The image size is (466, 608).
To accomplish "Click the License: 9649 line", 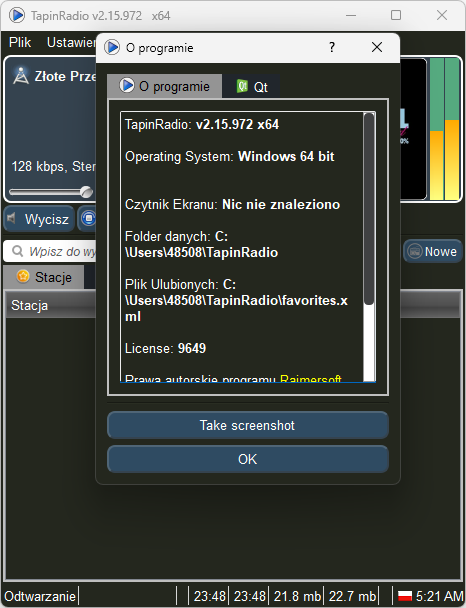I will click(165, 348).
